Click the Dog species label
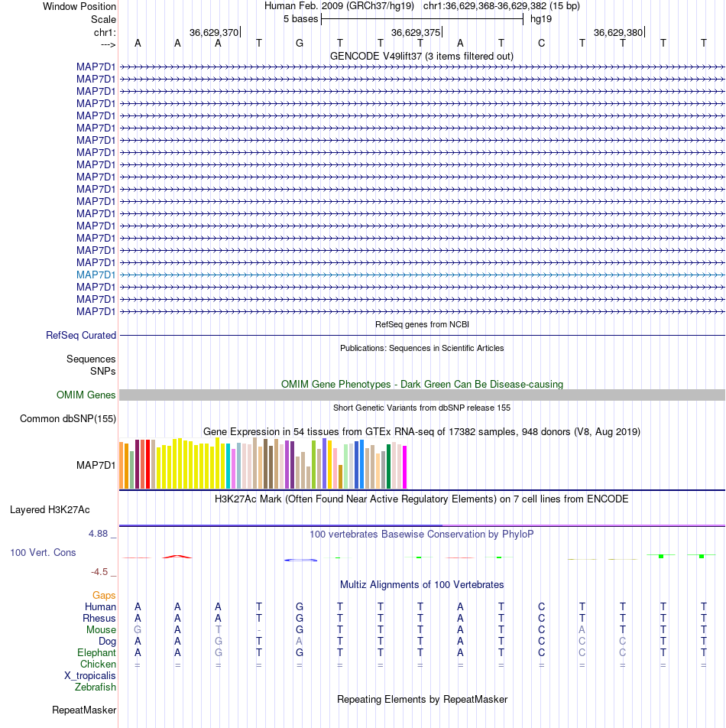 pos(107,641)
